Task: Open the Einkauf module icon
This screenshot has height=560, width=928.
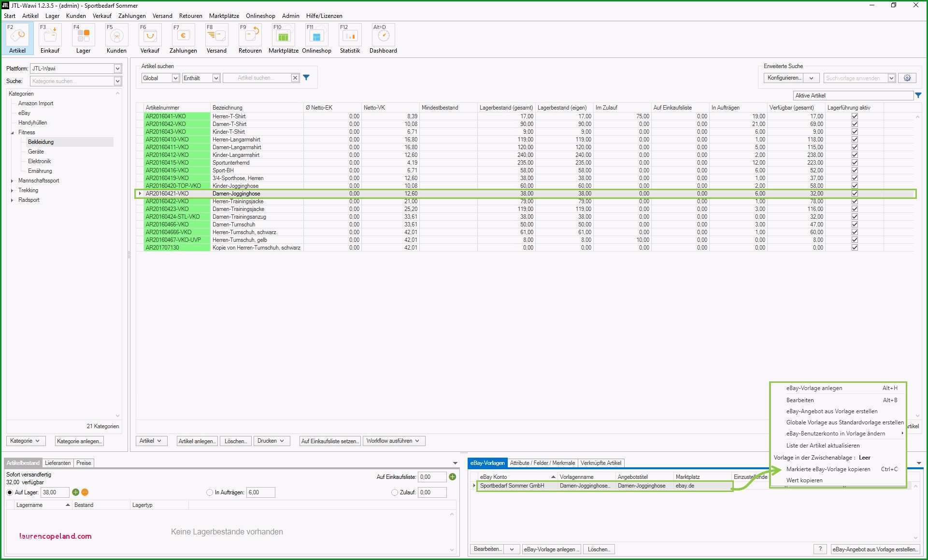Action: point(50,39)
